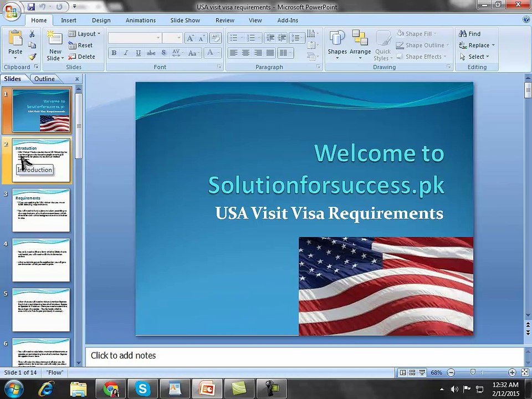Align text left
This screenshot has height=399, width=532.
tap(233, 53)
